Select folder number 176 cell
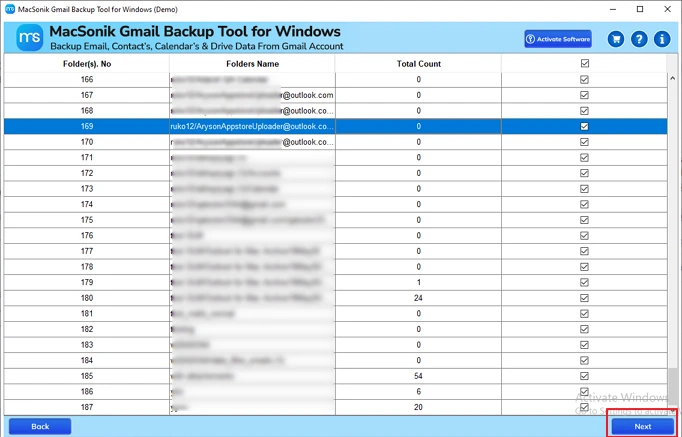The width and height of the screenshot is (682, 437). pos(87,236)
